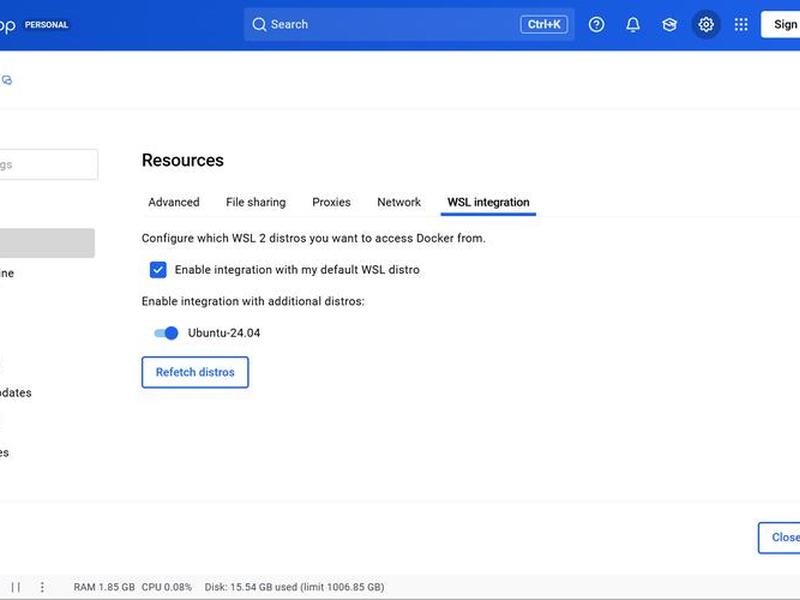Open the three-dot menu in status bar
This screenshot has width=800, height=600.
click(42, 587)
